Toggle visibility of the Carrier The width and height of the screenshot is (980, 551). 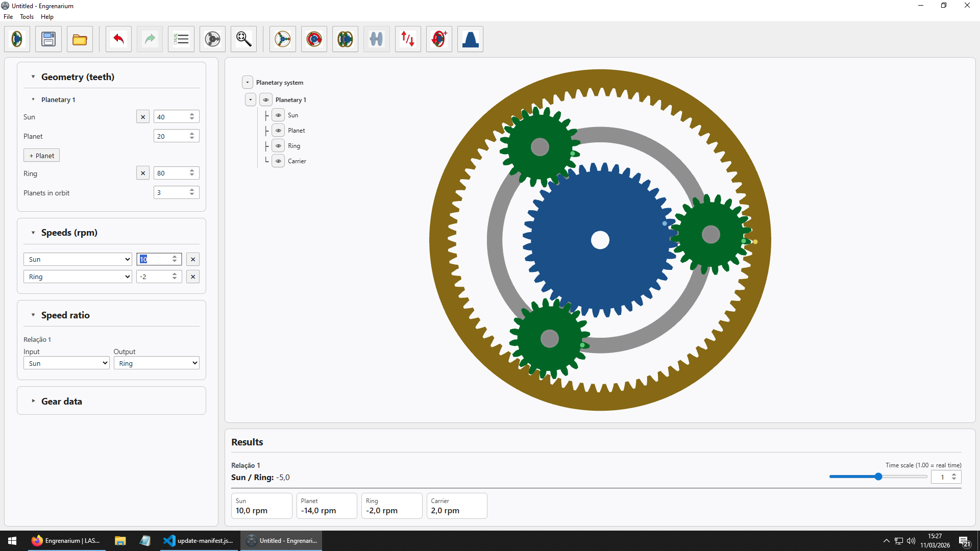[x=278, y=161]
